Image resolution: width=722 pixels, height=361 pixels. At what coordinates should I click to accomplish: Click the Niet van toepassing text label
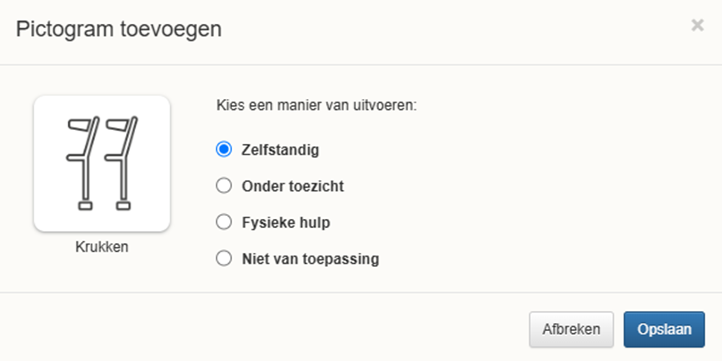(310, 259)
